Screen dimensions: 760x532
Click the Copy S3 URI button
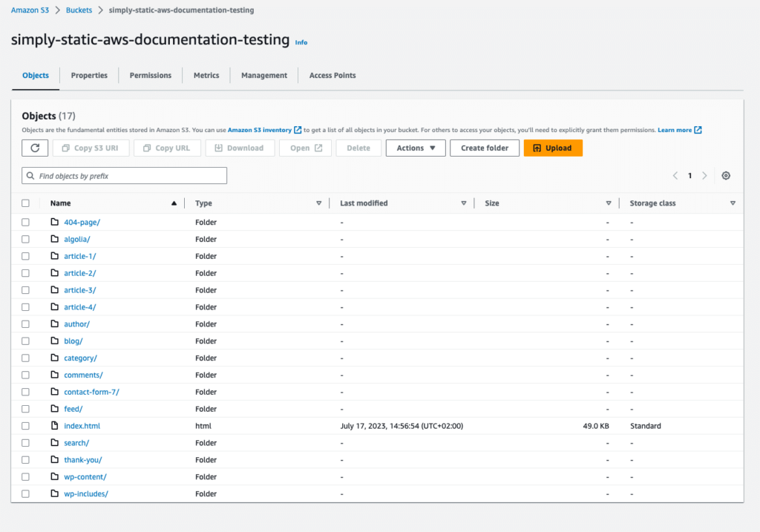click(91, 148)
